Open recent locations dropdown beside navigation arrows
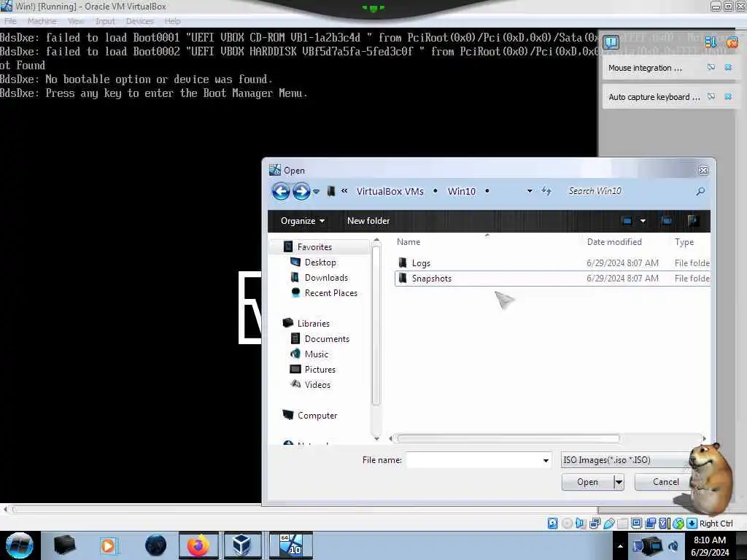Image resolution: width=747 pixels, height=560 pixels. (317, 192)
